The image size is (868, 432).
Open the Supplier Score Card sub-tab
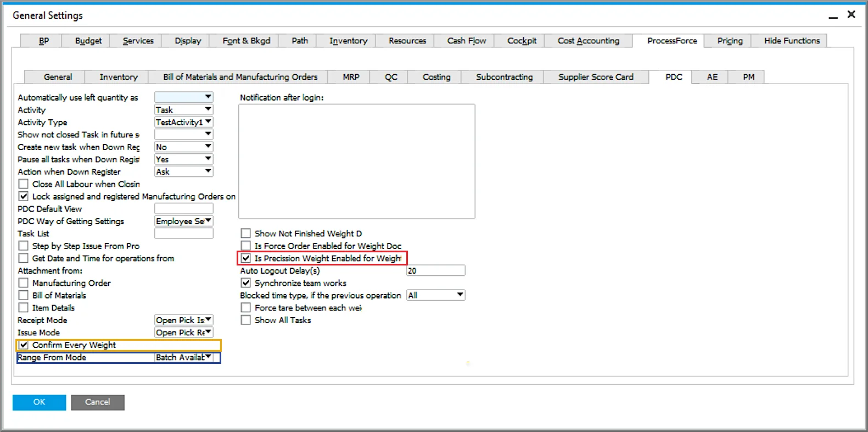[x=596, y=77]
